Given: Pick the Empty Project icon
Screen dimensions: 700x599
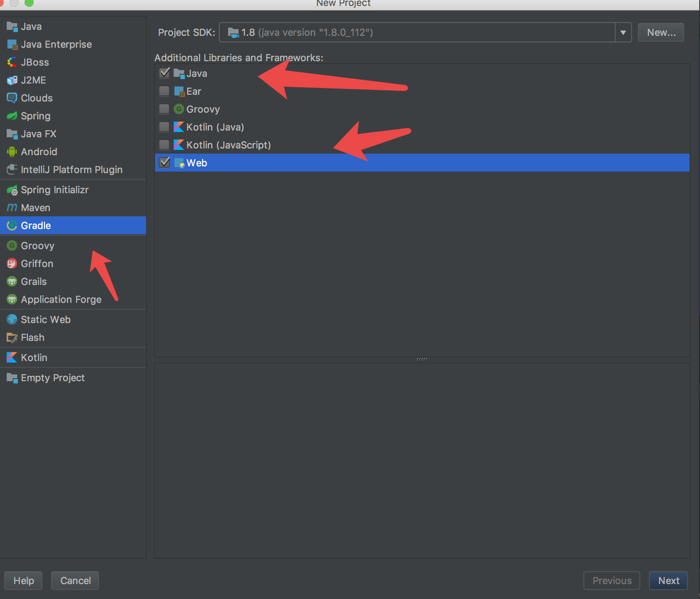Looking at the screenshot, I should click(12, 378).
